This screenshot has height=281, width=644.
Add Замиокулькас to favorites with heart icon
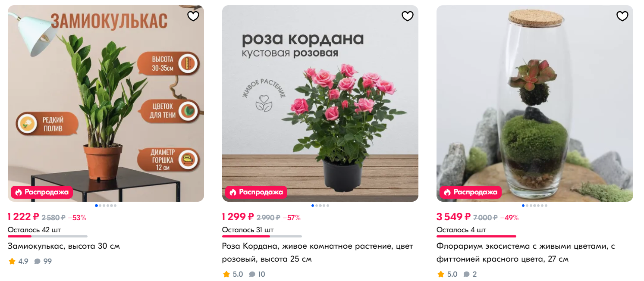click(x=193, y=16)
